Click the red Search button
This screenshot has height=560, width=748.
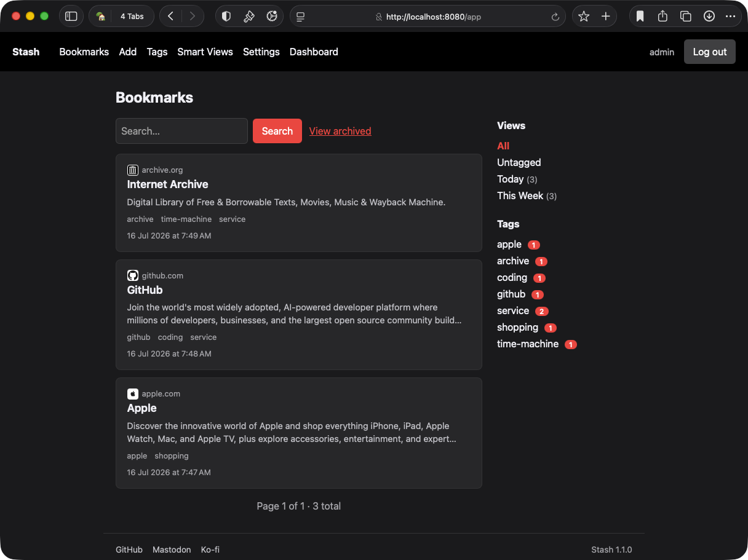pos(277,131)
